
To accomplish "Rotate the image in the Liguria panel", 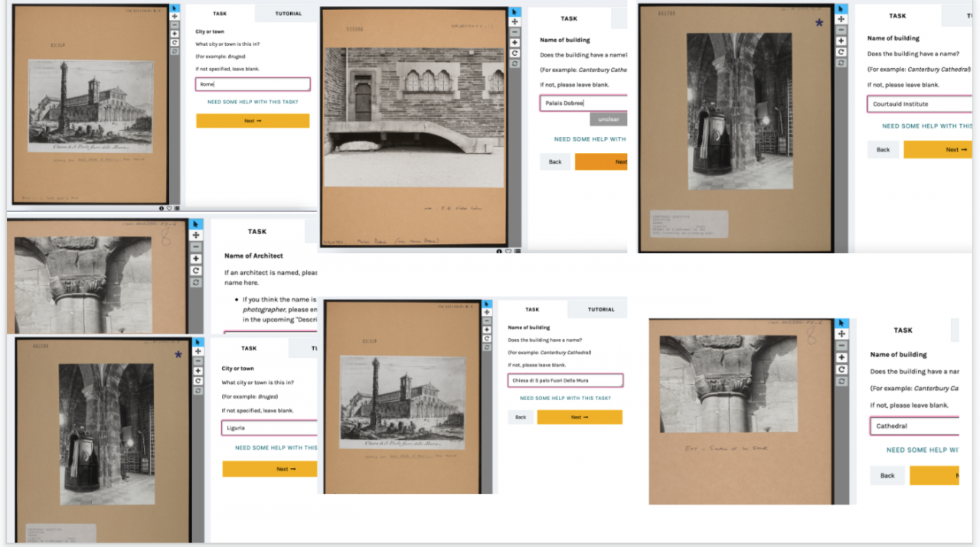I will 198,381.
